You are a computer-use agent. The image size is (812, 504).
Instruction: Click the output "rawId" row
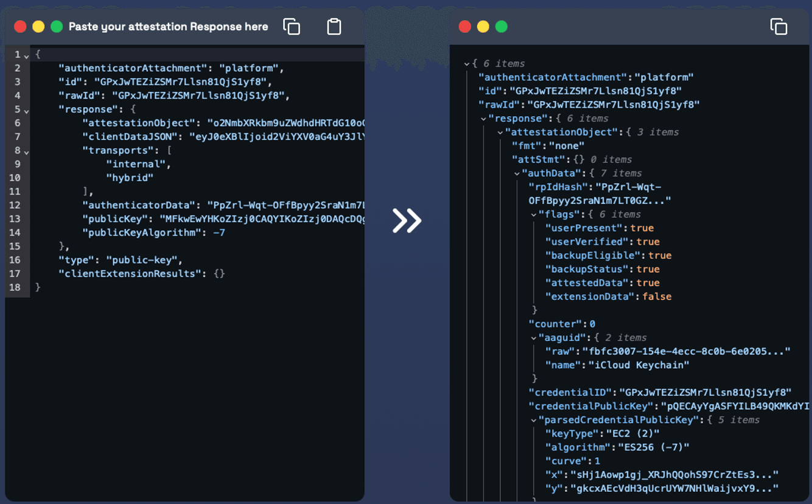[x=589, y=105]
